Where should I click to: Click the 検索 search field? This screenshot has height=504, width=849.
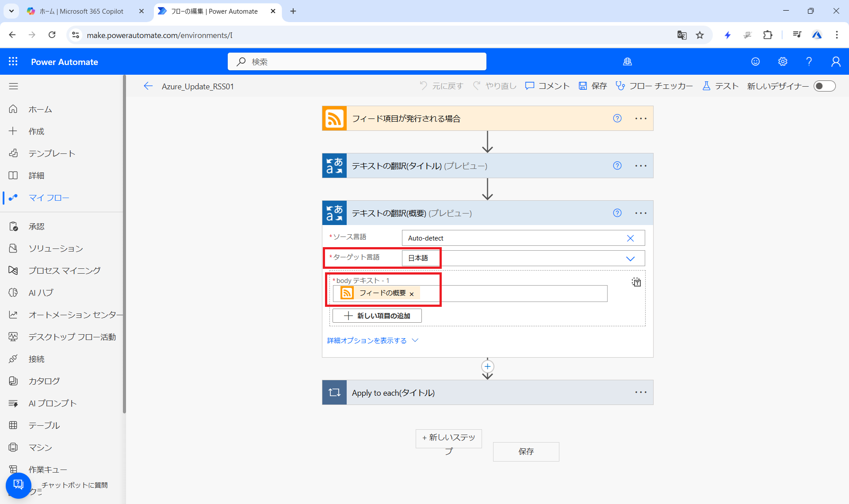356,62
